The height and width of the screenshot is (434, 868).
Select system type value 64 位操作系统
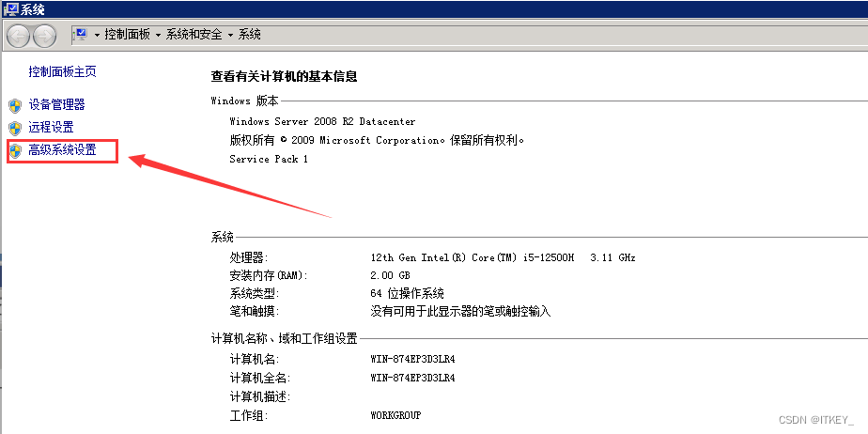click(407, 293)
